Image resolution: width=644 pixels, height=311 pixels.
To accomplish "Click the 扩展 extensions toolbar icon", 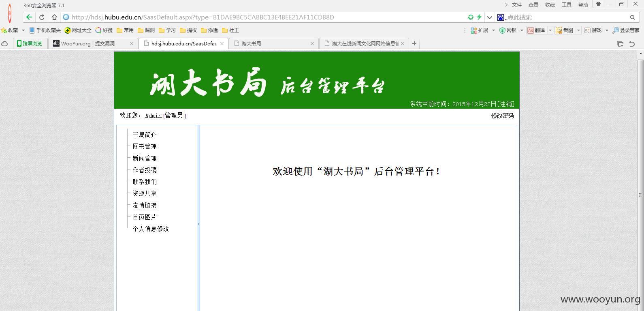I will 480,30.
